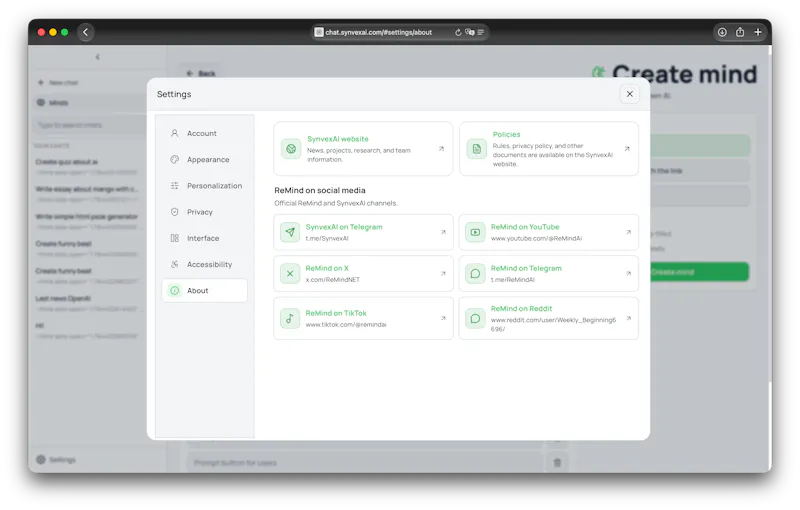Open browser downloads icon
Screen dimensions: 800x510
(722, 32)
